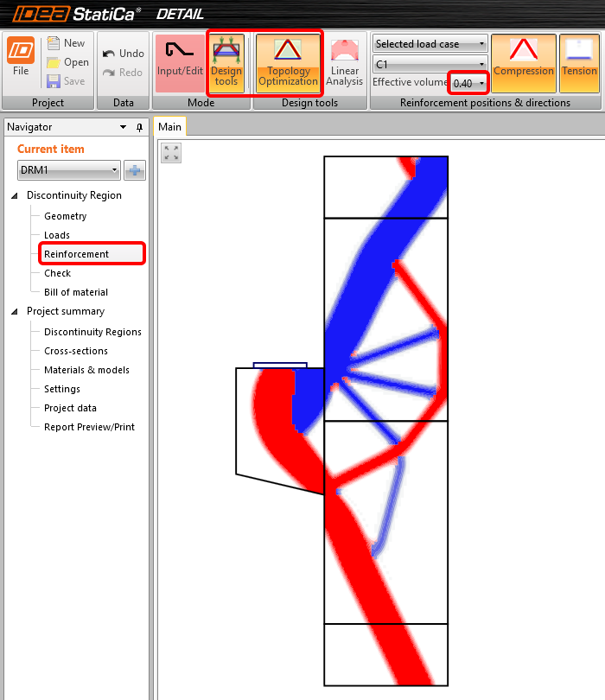Open an existing project file
The width and height of the screenshot is (605, 700).
click(x=68, y=62)
